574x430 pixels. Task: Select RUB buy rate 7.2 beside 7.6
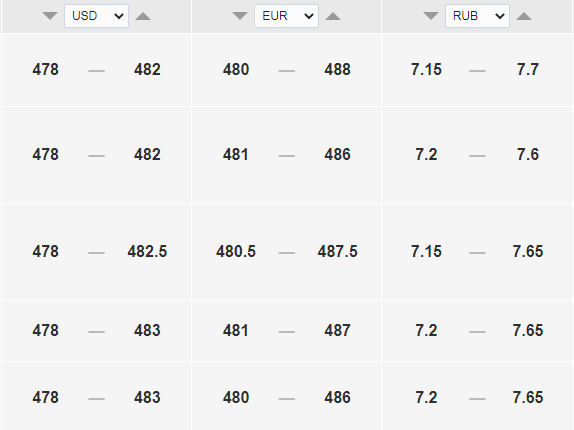(x=426, y=154)
